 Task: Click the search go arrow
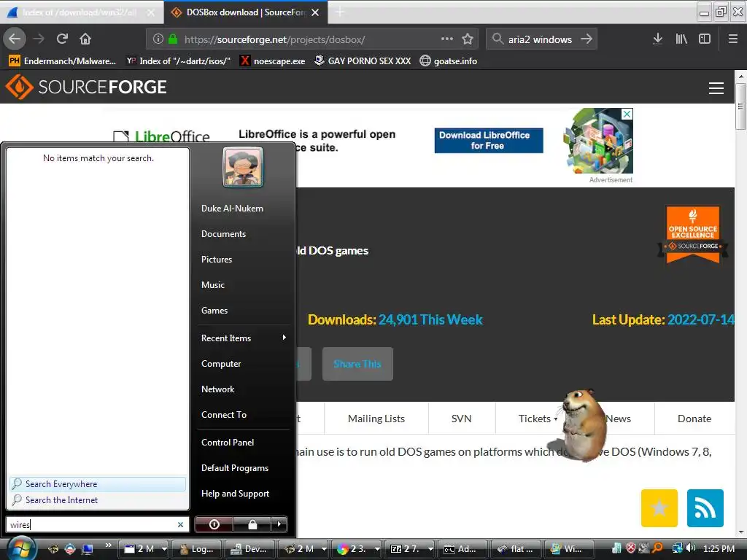(x=587, y=39)
